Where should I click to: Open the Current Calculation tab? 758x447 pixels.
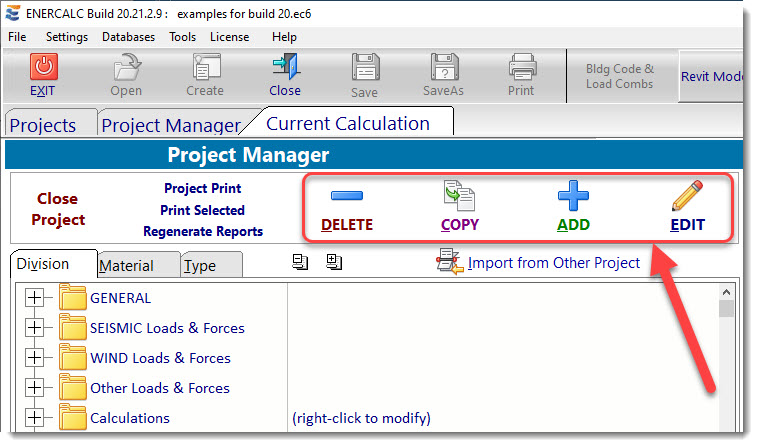pyautogui.click(x=347, y=124)
